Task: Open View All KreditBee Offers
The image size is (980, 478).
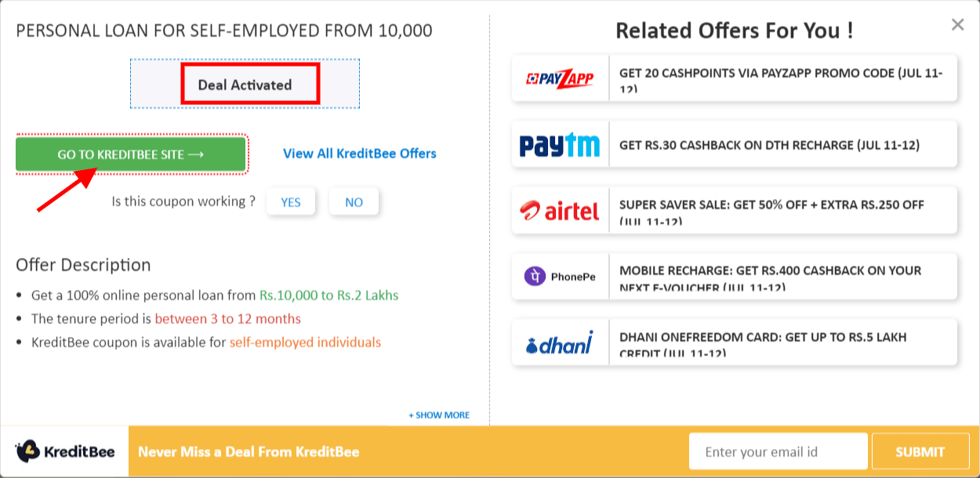Action: click(x=359, y=154)
